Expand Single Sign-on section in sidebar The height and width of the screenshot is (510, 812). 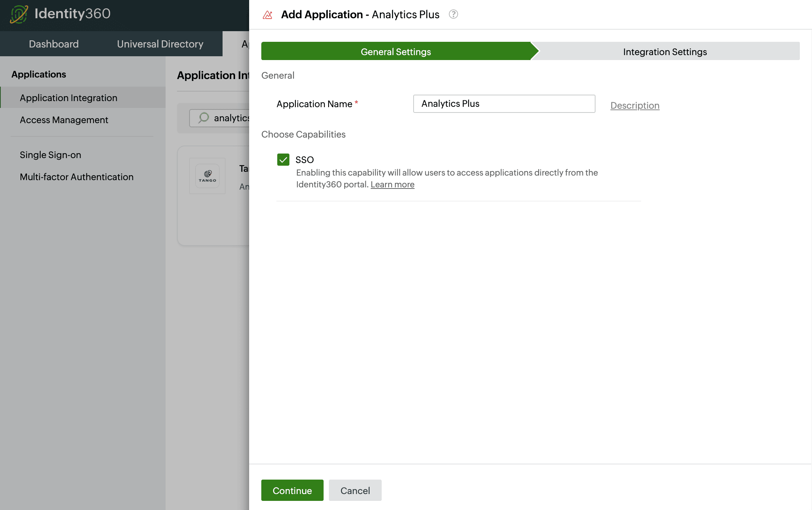click(x=50, y=154)
